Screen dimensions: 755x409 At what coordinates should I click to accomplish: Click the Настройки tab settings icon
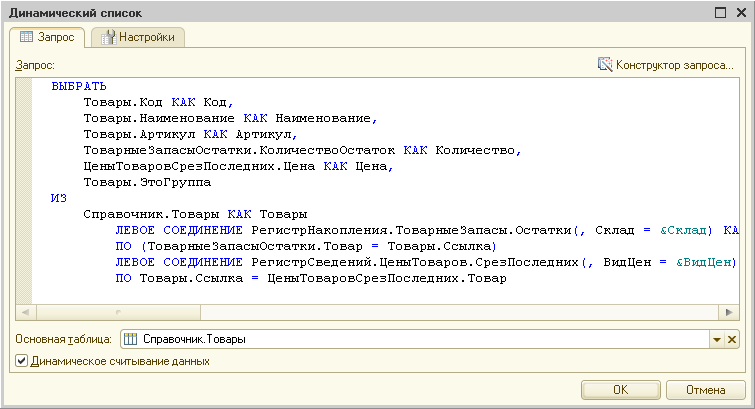109,37
